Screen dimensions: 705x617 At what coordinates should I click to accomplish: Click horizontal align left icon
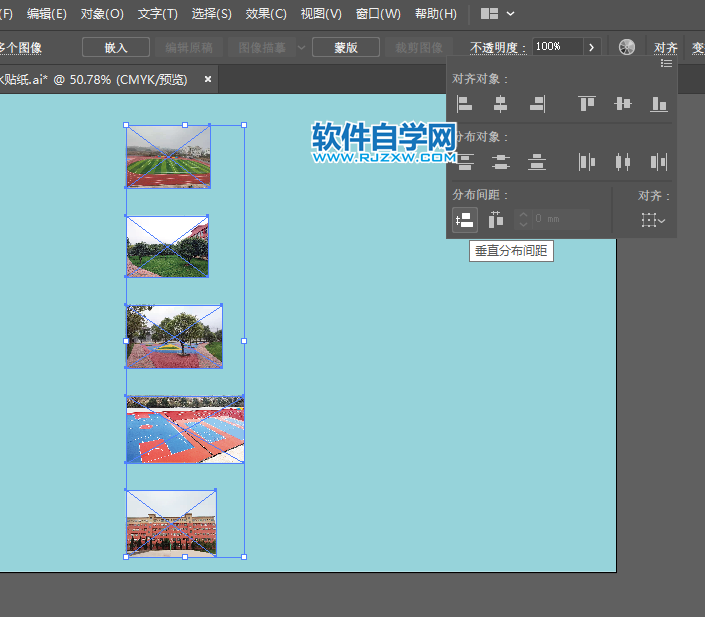[464, 103]
